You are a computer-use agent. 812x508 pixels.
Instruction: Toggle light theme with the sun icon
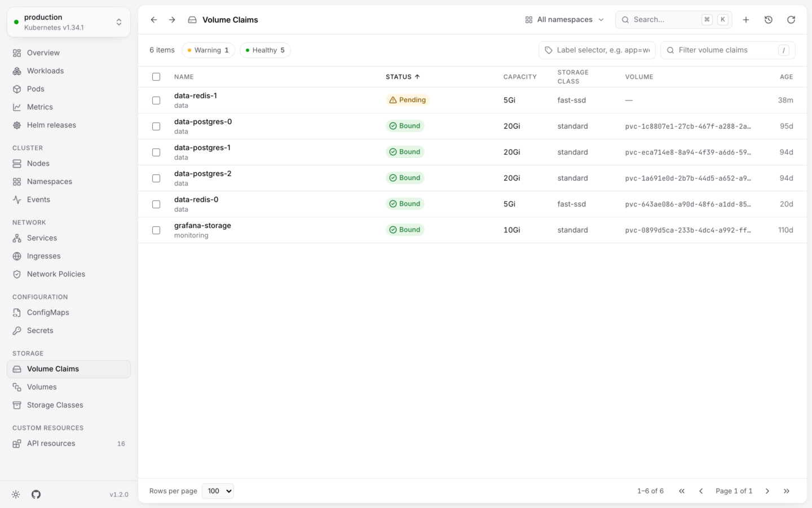[16, 494]
